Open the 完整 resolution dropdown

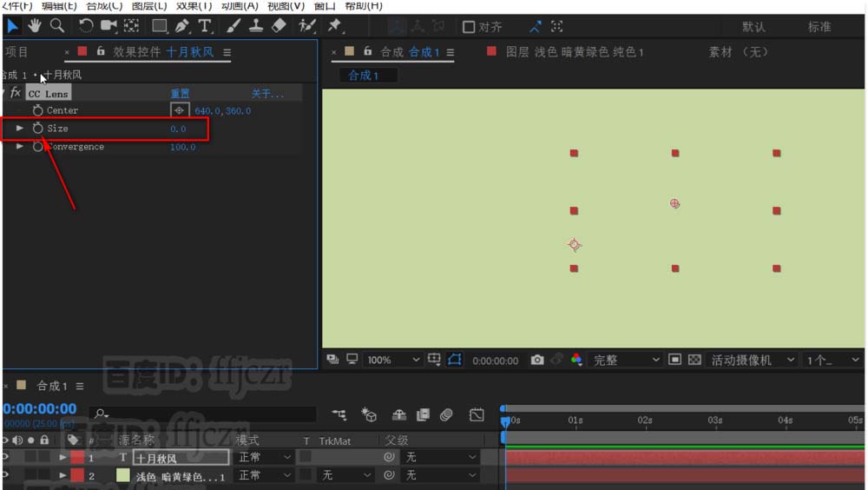626,360
